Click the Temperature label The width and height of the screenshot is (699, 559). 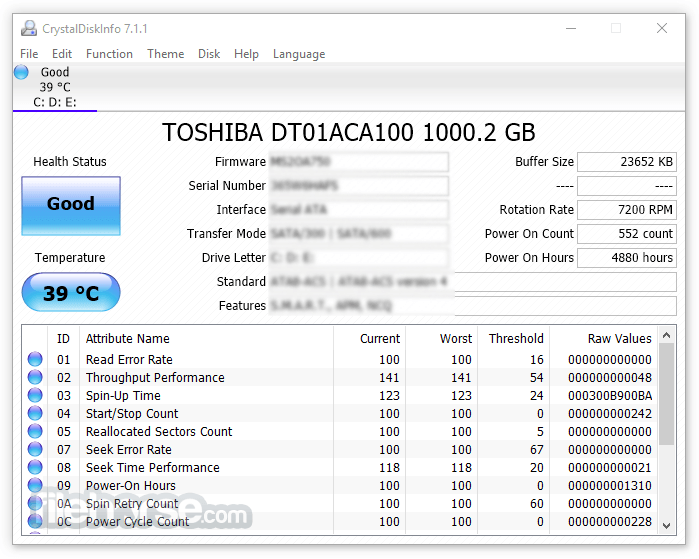(x=70, y=258)
